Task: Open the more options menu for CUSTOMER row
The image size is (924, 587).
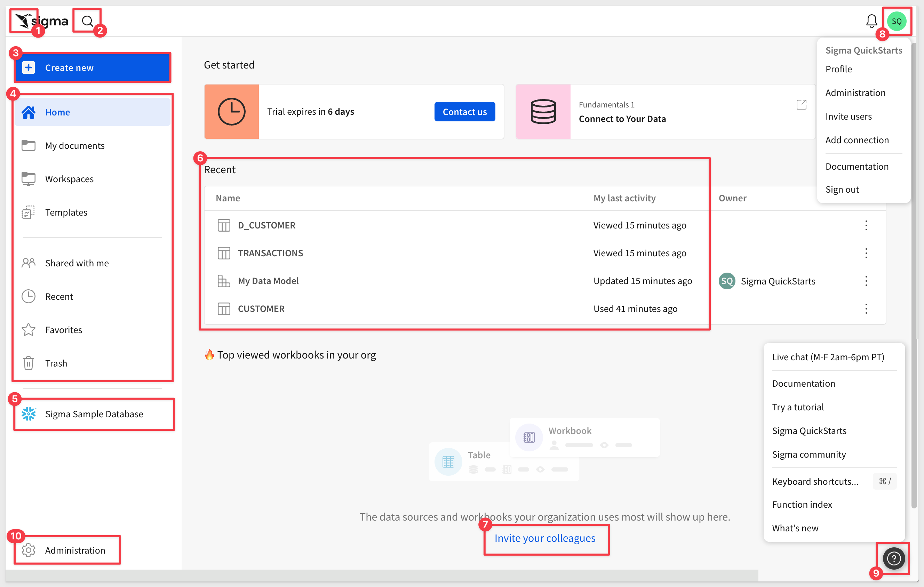Action: point(866,309)
